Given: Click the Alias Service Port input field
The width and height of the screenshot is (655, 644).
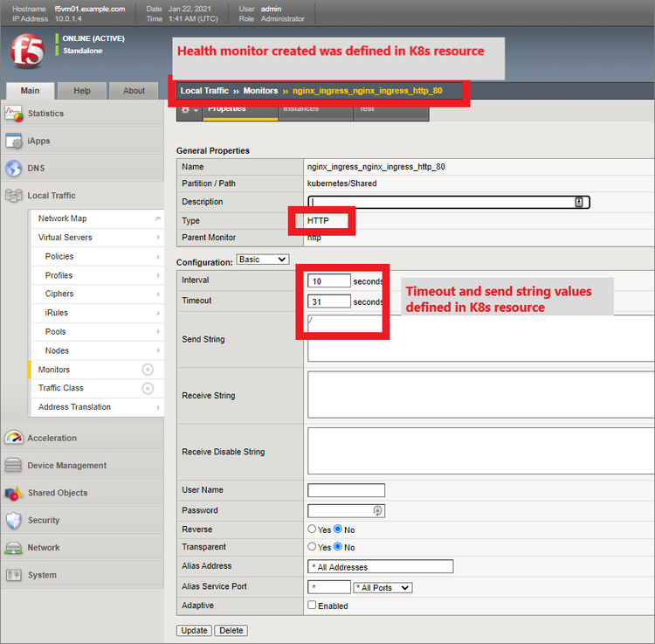Looking at the screenshot, I should pos(329,587).
